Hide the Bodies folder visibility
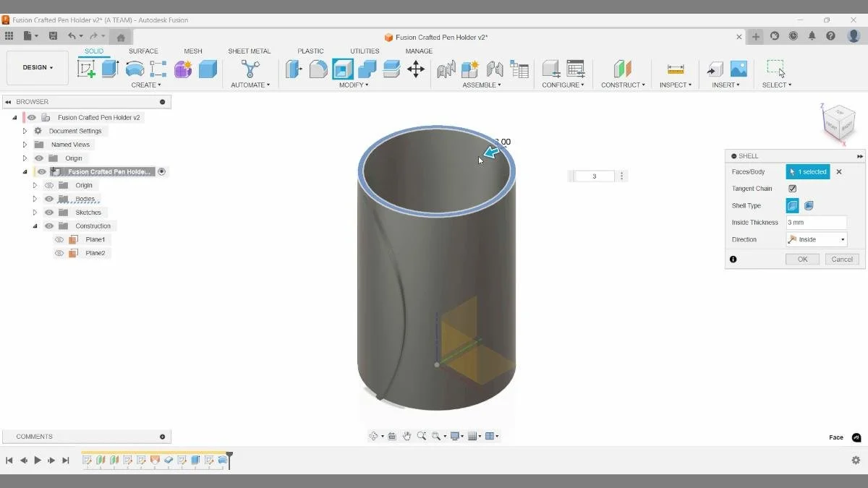This screenshot has width=868, height=488. click(48, 199)
